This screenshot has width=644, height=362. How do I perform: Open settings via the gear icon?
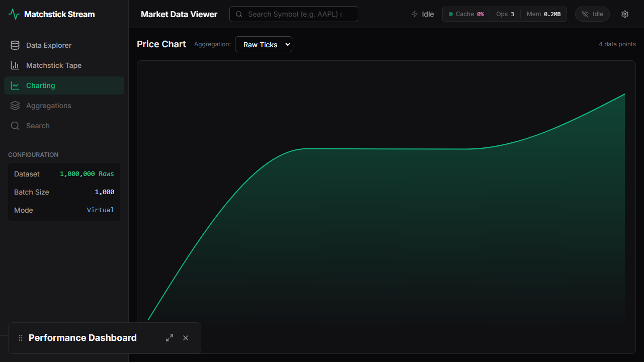click(x=625, y=14)
